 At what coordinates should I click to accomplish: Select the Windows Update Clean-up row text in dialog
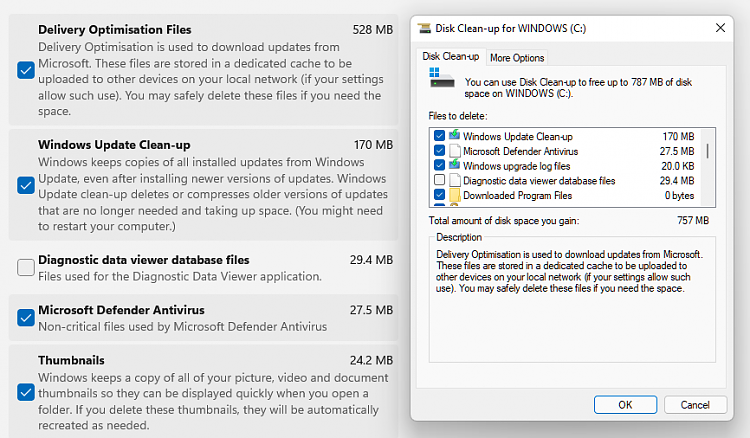518,137
